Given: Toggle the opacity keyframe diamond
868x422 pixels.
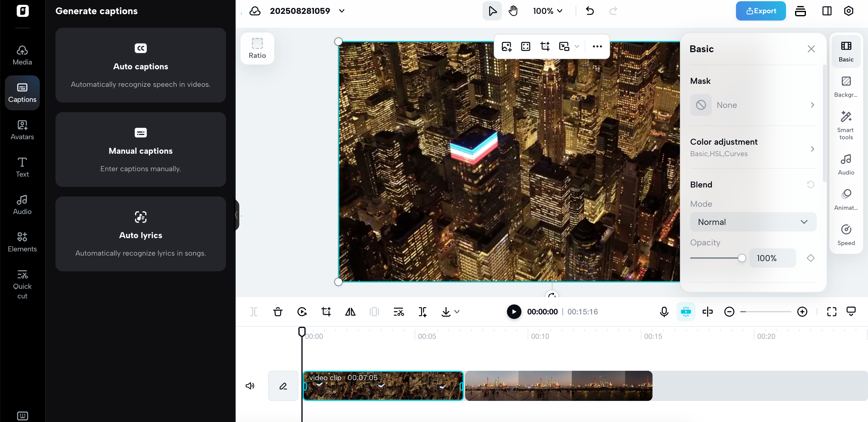Looking at the screenshot, I should point(810,258).
